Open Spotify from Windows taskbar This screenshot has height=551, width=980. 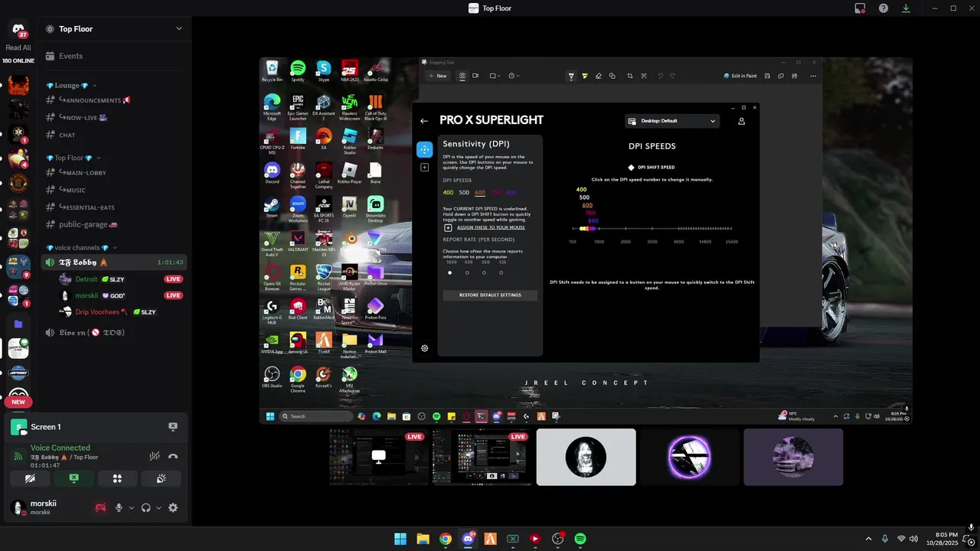tap(580, 539)
